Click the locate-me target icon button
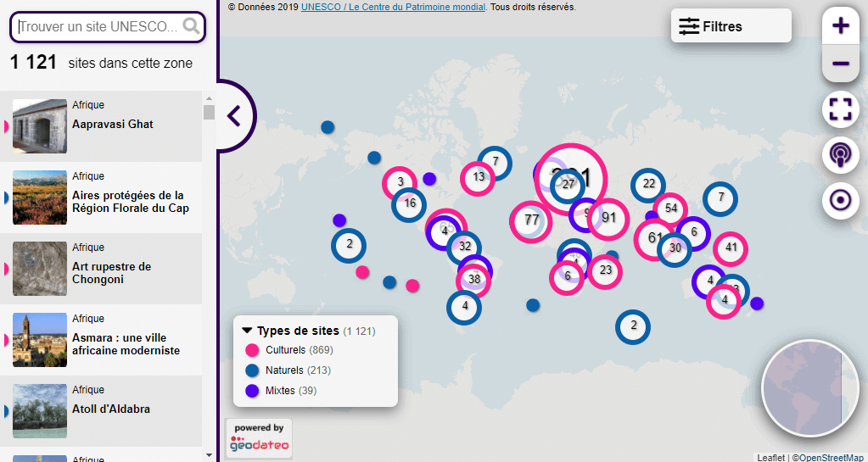The width and height of the screenshot is (868, 462). (840, 201)
